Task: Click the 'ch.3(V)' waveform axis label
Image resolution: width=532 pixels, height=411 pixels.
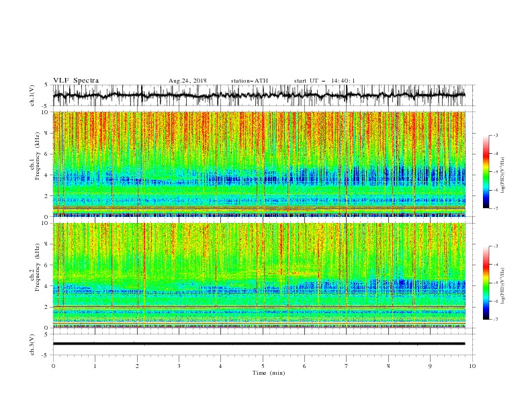Action: point(32,345)
